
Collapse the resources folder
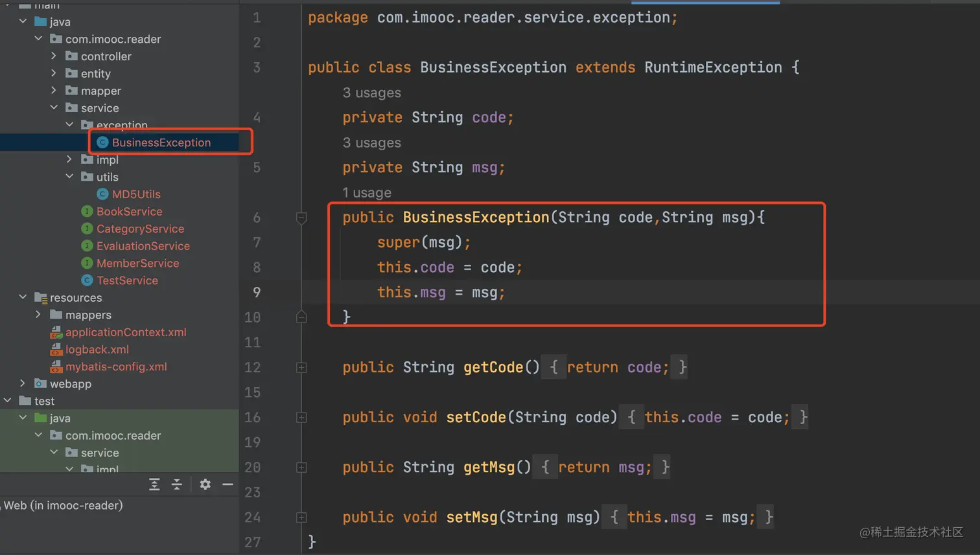(23, 297)
